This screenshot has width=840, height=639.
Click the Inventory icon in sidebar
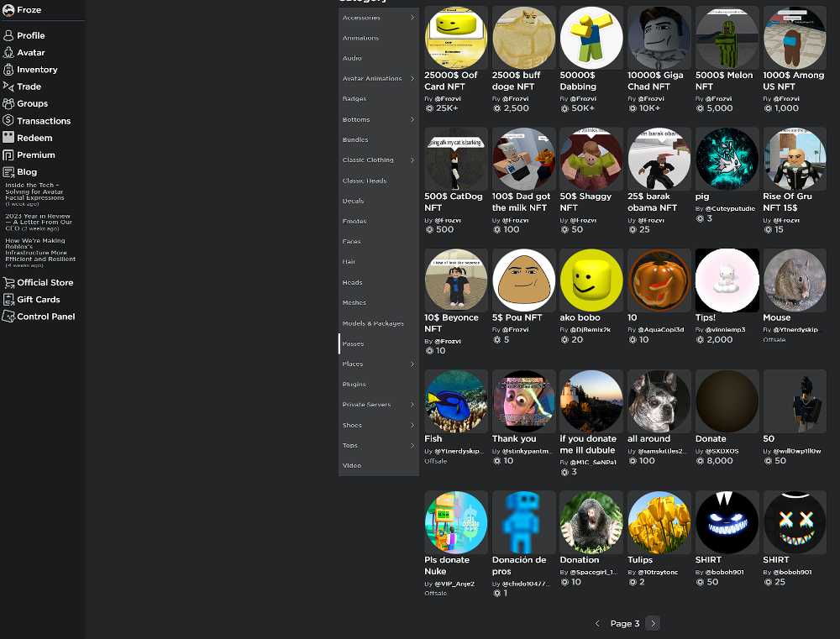[x=9, y=70]
